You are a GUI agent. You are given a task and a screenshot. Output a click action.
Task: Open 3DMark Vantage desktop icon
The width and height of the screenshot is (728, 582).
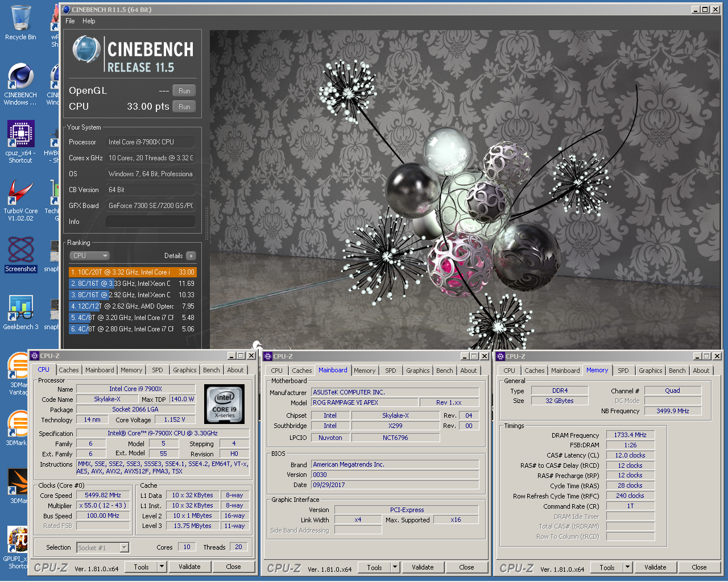(x=18, y=373)
